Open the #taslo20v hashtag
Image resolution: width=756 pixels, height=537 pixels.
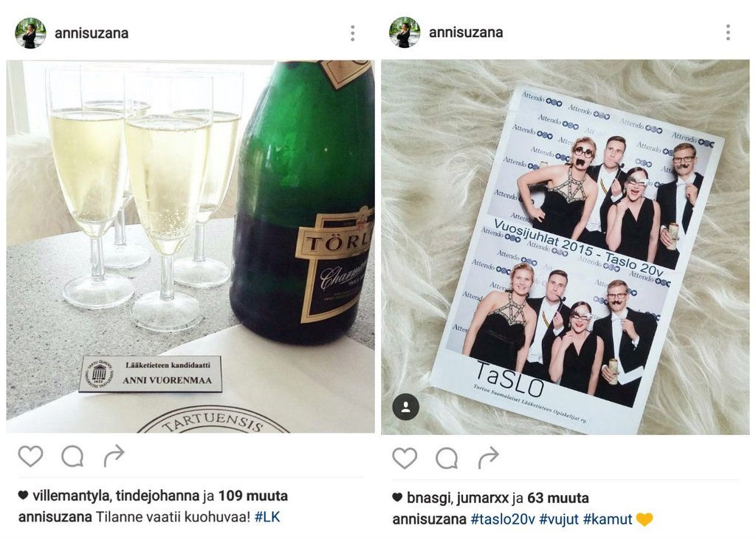click(x=503, y=519)
